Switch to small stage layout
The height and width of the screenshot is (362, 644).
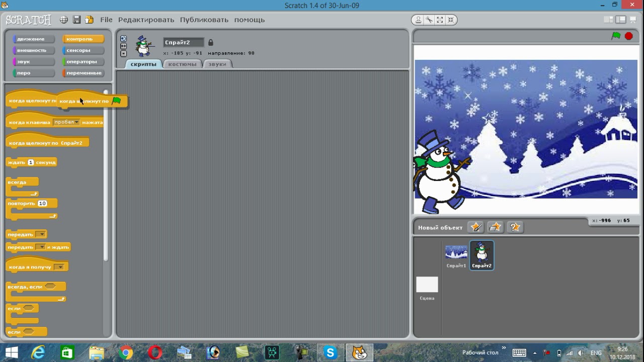click(609, 20)
